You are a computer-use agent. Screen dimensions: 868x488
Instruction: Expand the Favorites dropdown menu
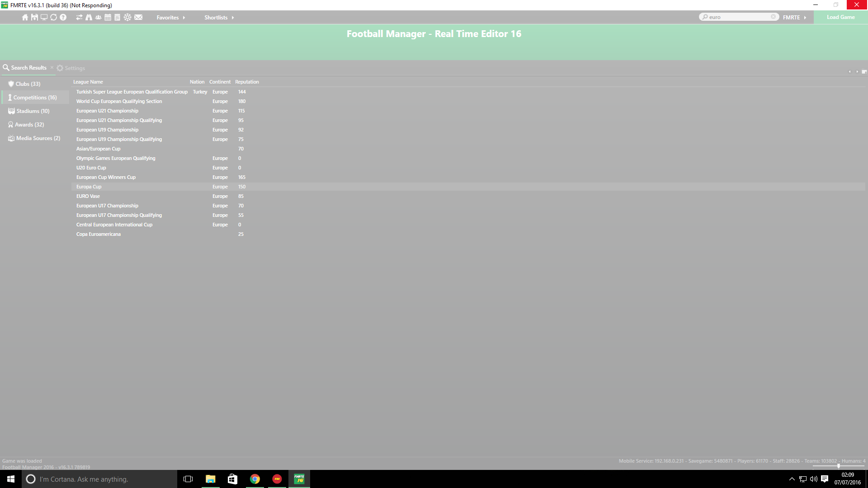point(170,18)
